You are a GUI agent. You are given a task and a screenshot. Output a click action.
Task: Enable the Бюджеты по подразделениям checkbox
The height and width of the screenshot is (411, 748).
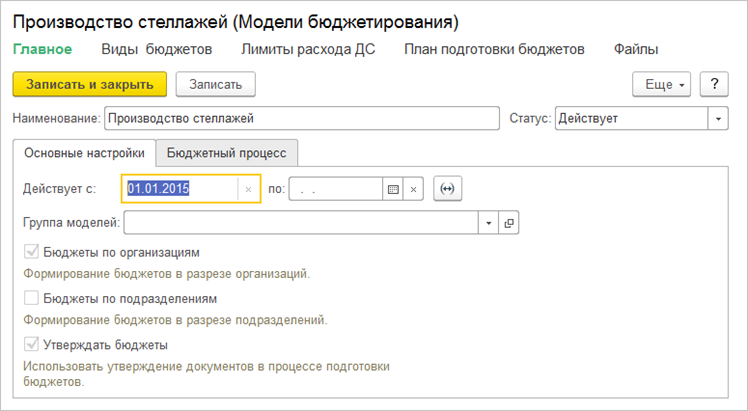tap(31, 298)
